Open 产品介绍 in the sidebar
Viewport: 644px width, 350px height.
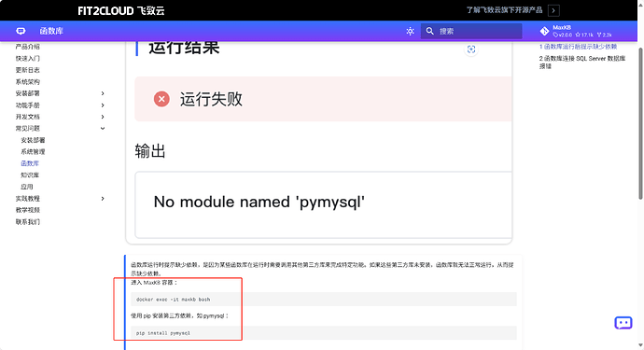tap(27, 47)
